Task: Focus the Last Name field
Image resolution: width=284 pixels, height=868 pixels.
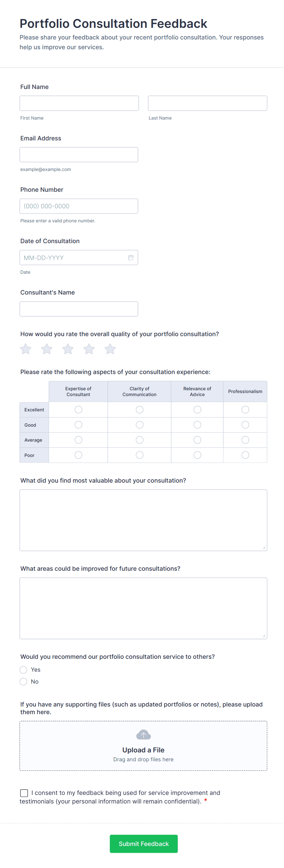Action: click(x=208, y=103)
